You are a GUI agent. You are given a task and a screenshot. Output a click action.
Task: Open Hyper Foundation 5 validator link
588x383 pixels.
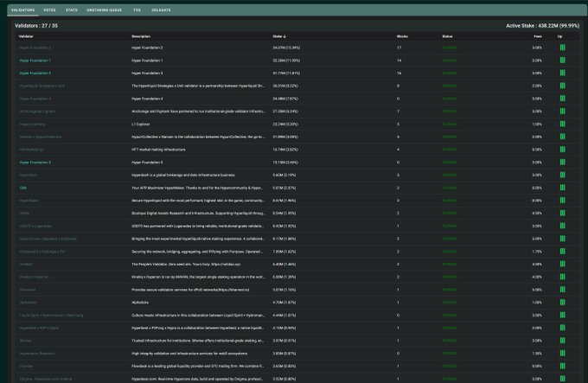click(x=35, y=163)
